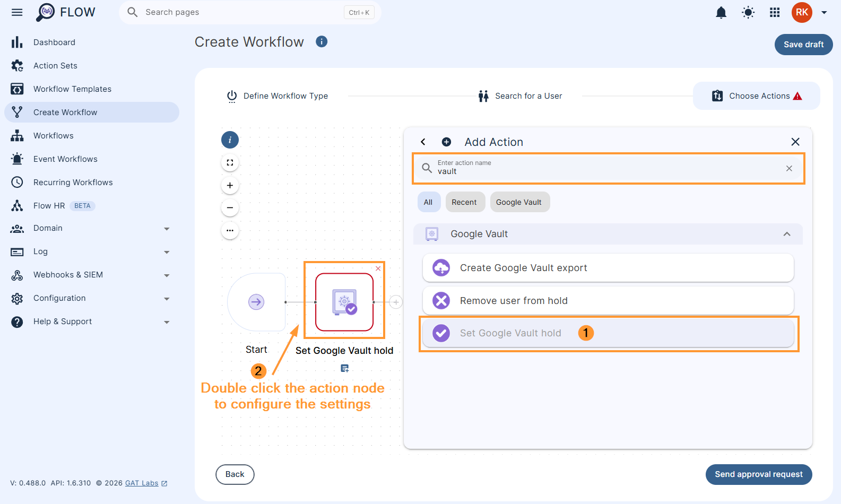Open the apps grid launcher
This screenshot has width=841, height=504.
pyautogui.click(x=775, y=12)
